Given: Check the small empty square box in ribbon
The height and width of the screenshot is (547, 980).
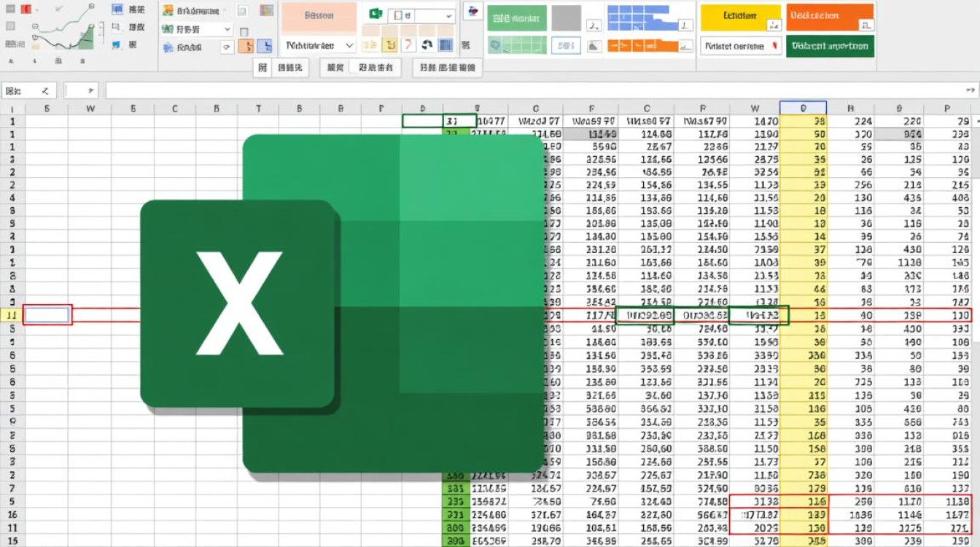Looking at the screenshot, I should pyautogui.click(x=244, y=31).
